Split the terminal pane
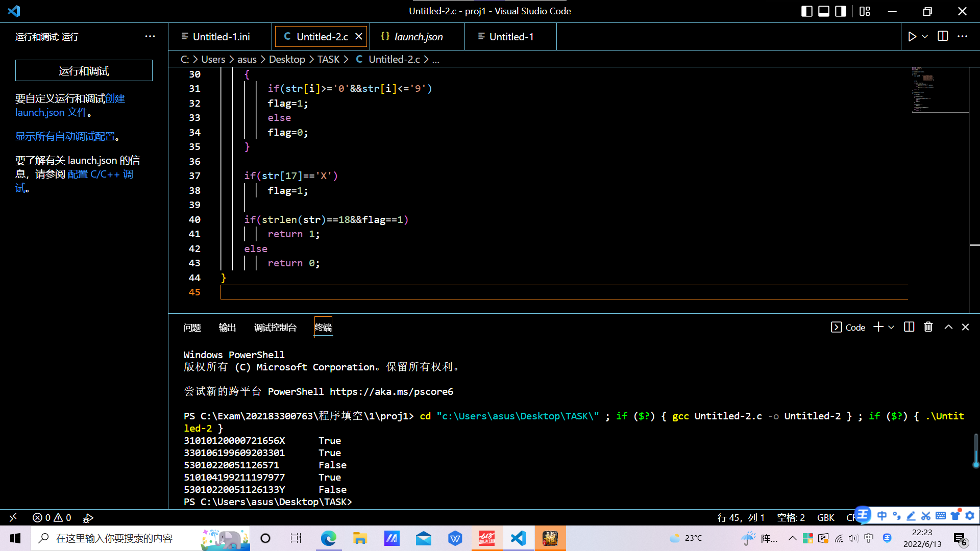This screenshot has height=551, width=980. click(x=909, y=327)
